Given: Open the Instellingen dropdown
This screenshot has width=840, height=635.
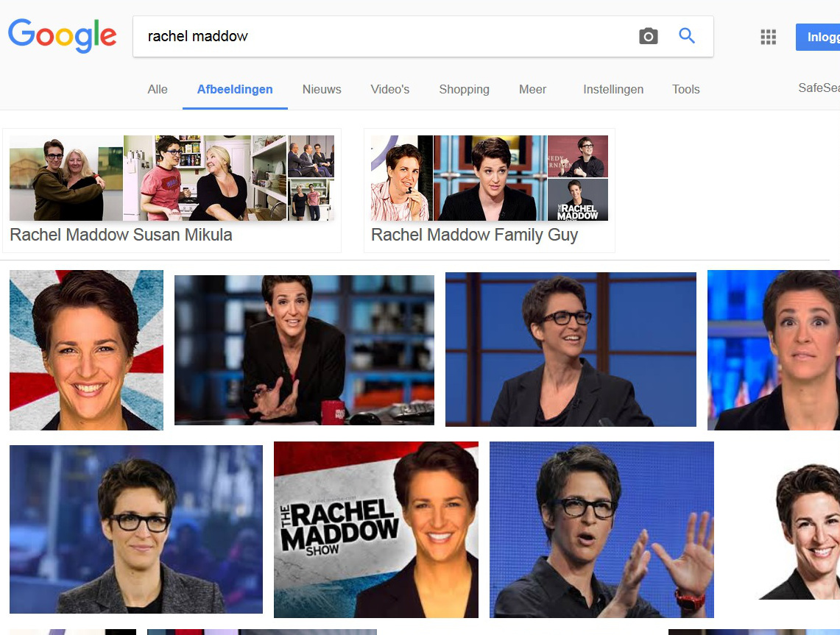Looking at the screenshot, I should (x=613, y=90).
